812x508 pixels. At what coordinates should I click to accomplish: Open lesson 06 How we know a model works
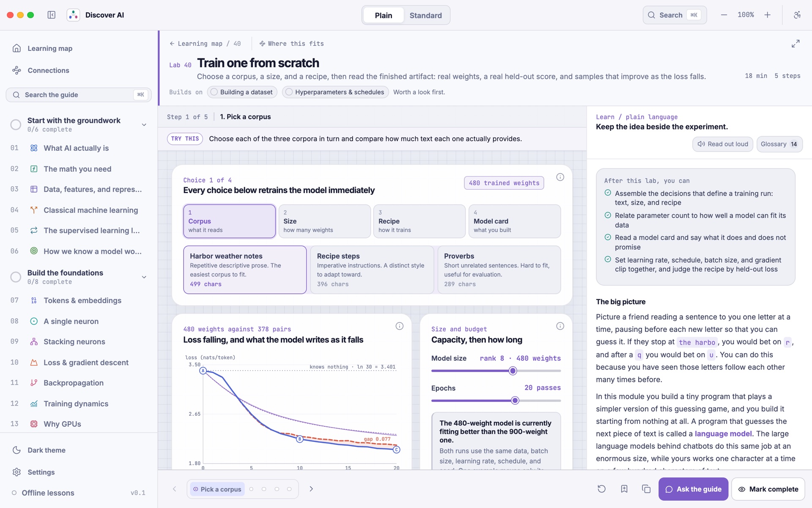tap(79, 251)
